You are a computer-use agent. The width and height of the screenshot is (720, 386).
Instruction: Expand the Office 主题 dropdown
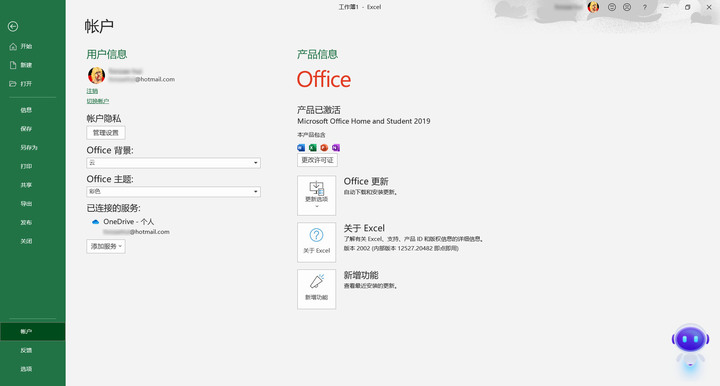(x=174, y=191)
